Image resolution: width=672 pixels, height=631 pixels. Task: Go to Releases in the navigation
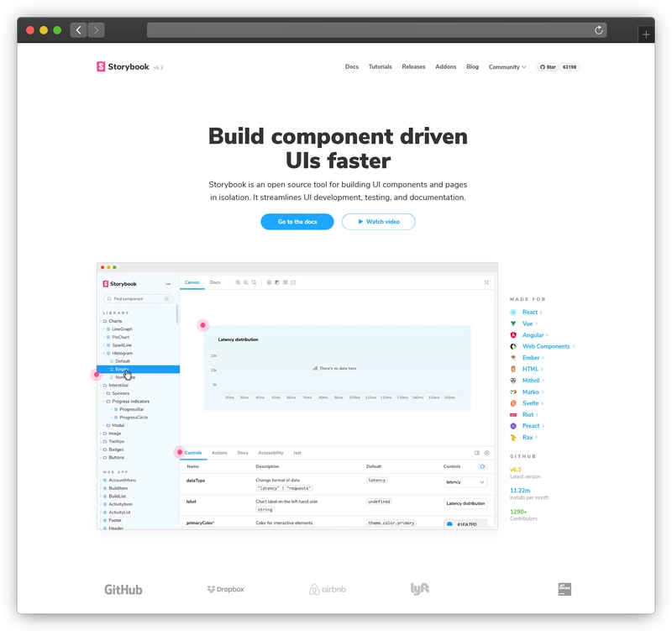[x=413, y=67]
